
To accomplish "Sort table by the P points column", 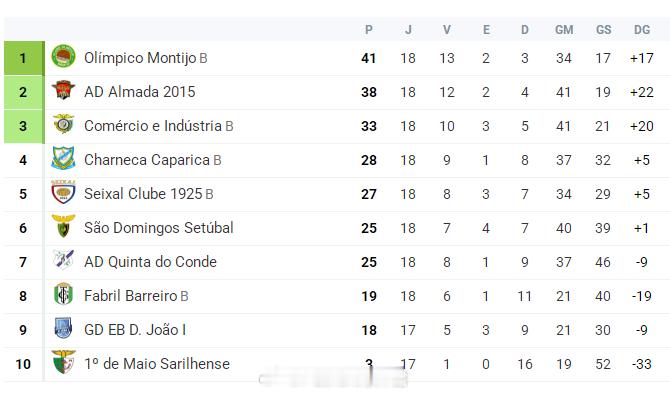I will [369, 29].
